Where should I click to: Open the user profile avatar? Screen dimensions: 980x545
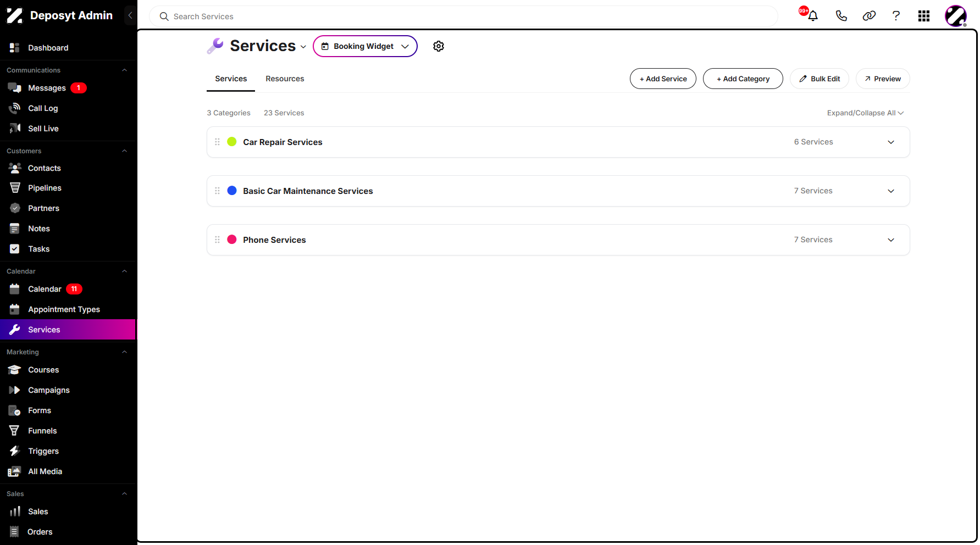coord(956,16)
